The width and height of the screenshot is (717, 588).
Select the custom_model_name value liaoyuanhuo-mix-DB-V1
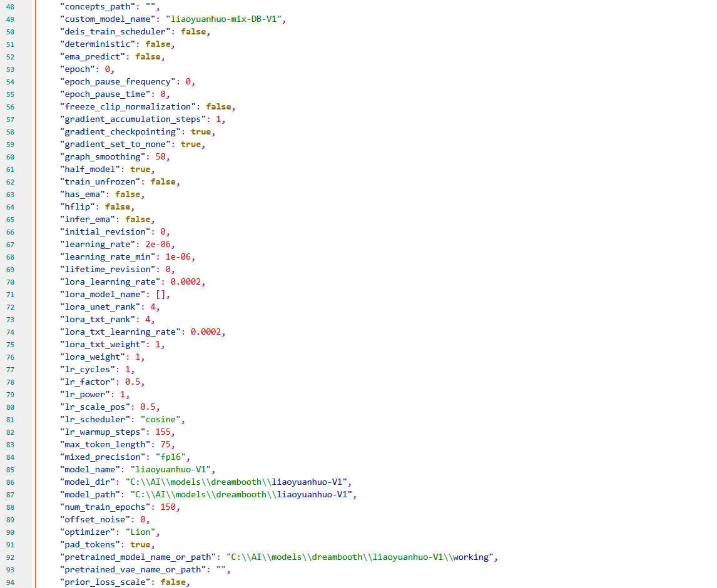[x=224, y=19]
